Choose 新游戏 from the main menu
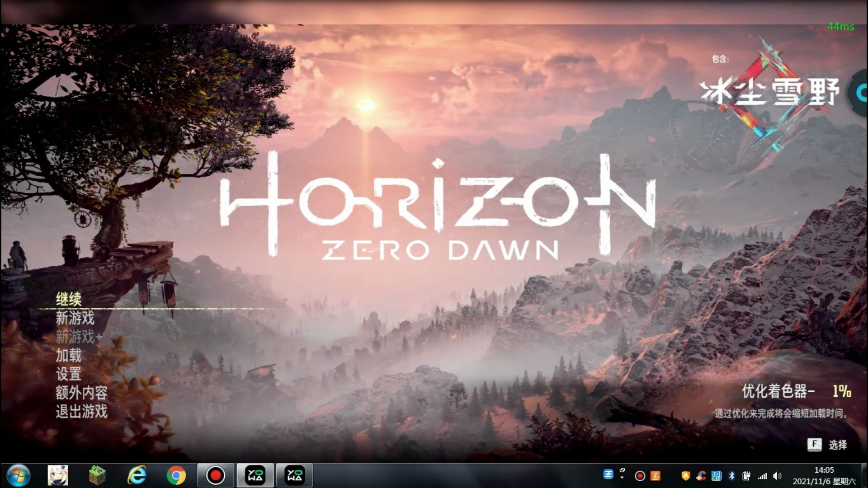The image size is (868, 488). [x=75, y=318]
